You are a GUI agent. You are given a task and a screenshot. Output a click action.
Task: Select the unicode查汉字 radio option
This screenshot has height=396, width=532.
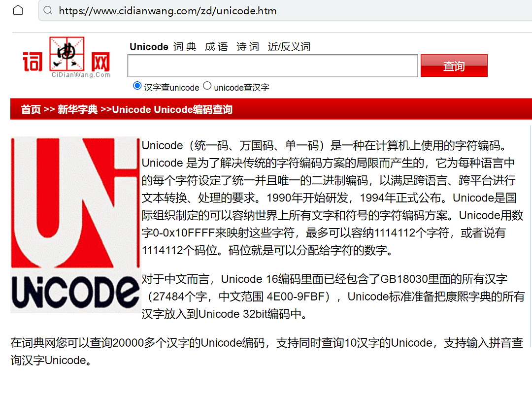207,86
